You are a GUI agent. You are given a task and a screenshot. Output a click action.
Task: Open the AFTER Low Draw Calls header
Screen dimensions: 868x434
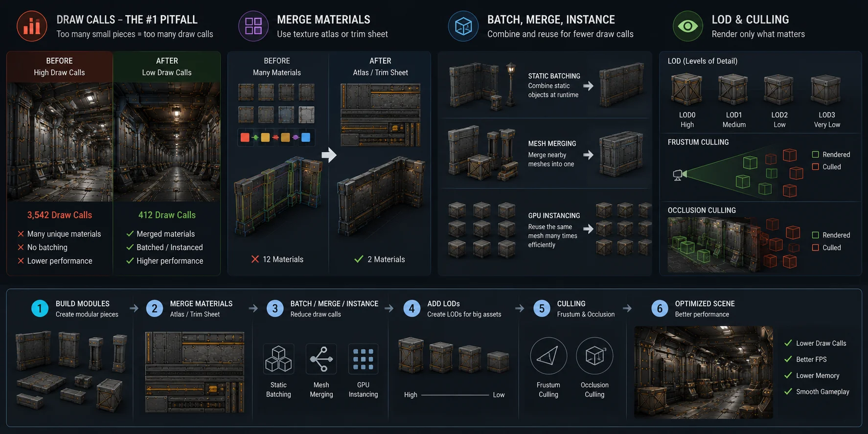click(x=167, y=67)
